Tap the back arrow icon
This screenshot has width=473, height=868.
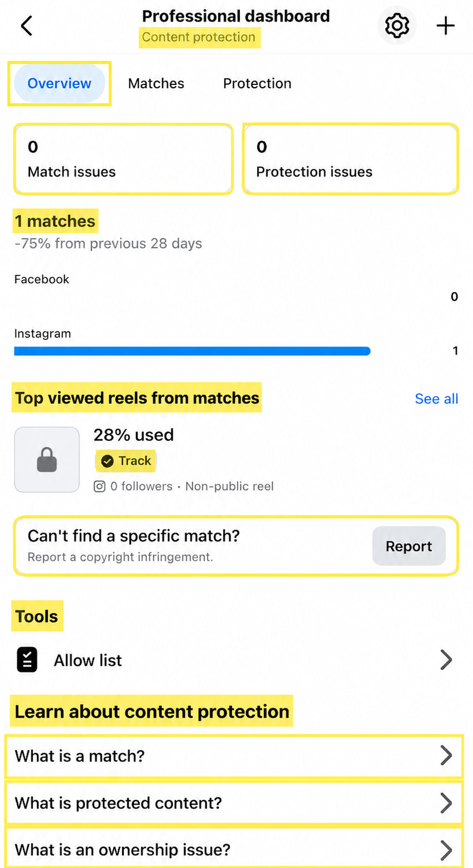[x=27, y=26]
